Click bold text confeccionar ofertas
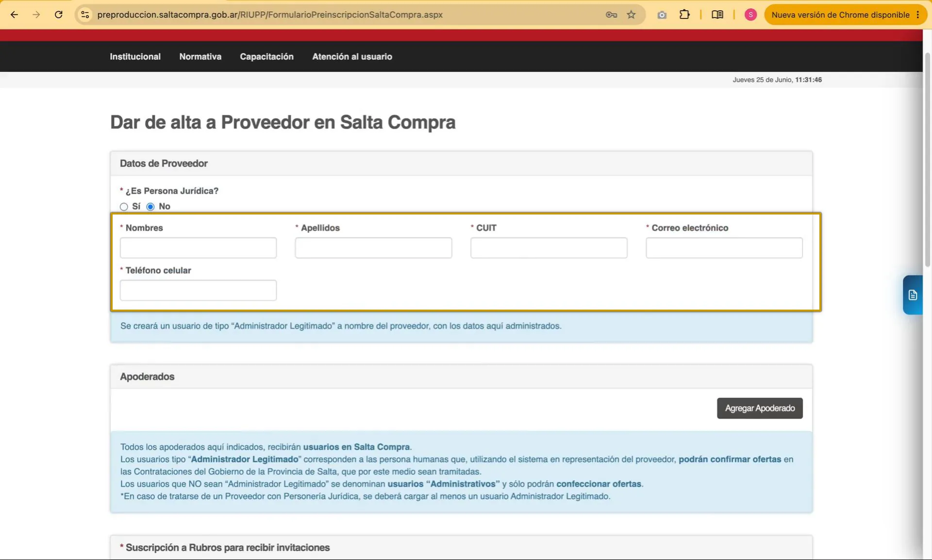This screenshot has width=932, height=560. coord(599,484)
